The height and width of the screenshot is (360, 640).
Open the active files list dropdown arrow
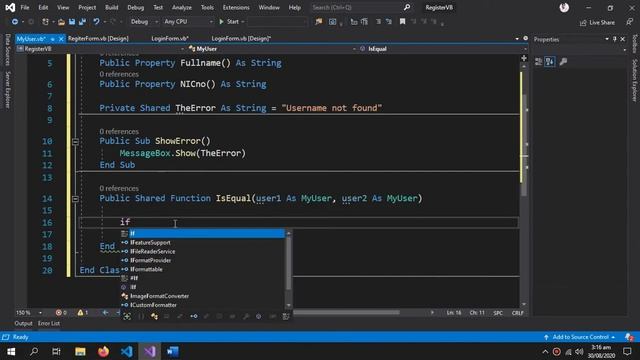point(517,38)
